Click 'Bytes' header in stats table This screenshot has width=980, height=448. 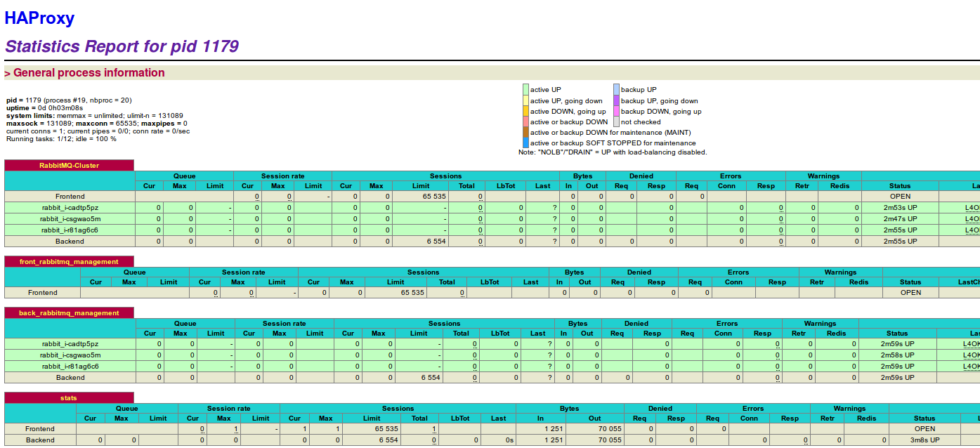(x=570, y=409)
